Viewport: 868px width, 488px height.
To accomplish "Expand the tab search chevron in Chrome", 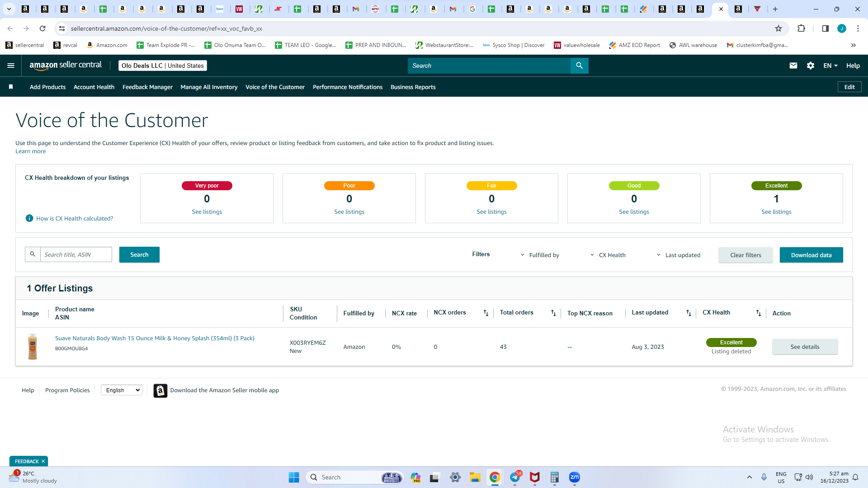I will tap(9, 9).
